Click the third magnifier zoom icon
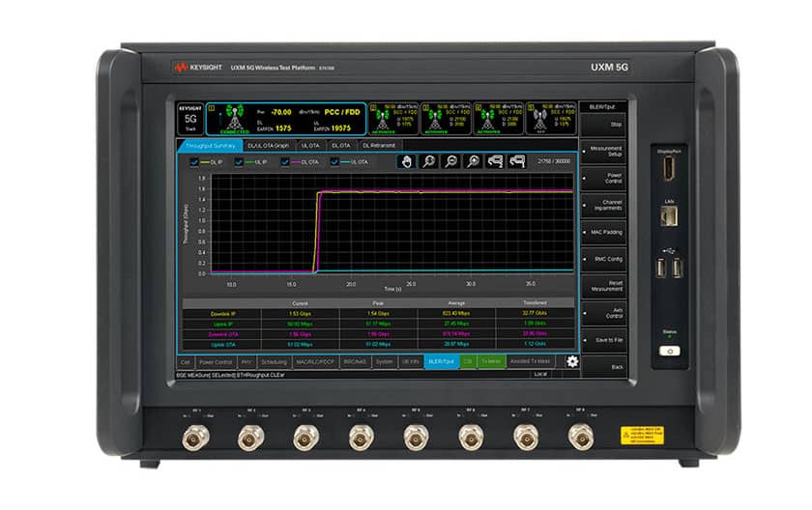812x510 pixels. pyautogui.click(x=473, y=161)
